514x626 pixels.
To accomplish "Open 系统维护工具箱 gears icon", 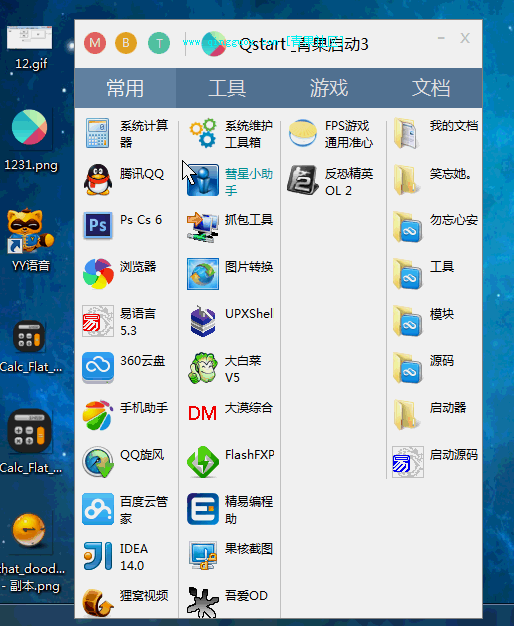I will [203, 133].
